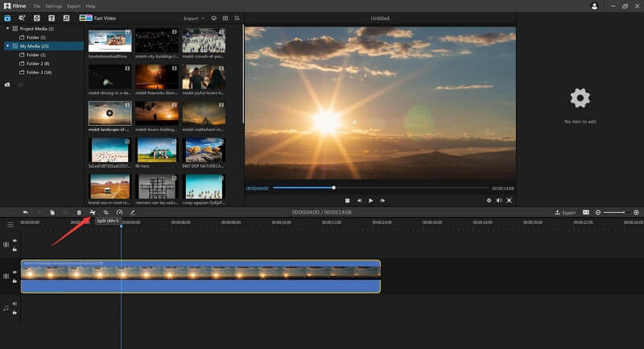Select Folder (1) under My Media
Image resolution: width=644 pixels, height=349 pixels.
point(33,55)
